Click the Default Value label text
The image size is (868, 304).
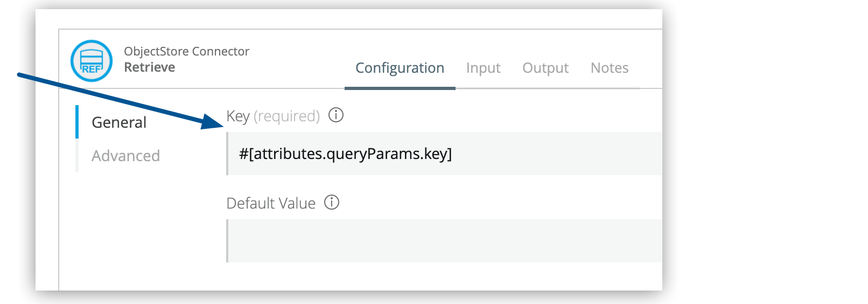(x=271, y=203)
